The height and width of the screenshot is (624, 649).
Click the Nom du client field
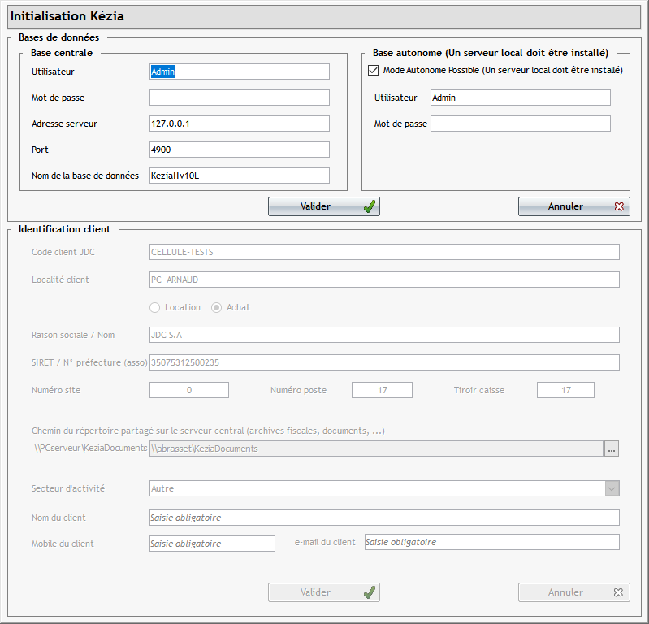[383, 518]
